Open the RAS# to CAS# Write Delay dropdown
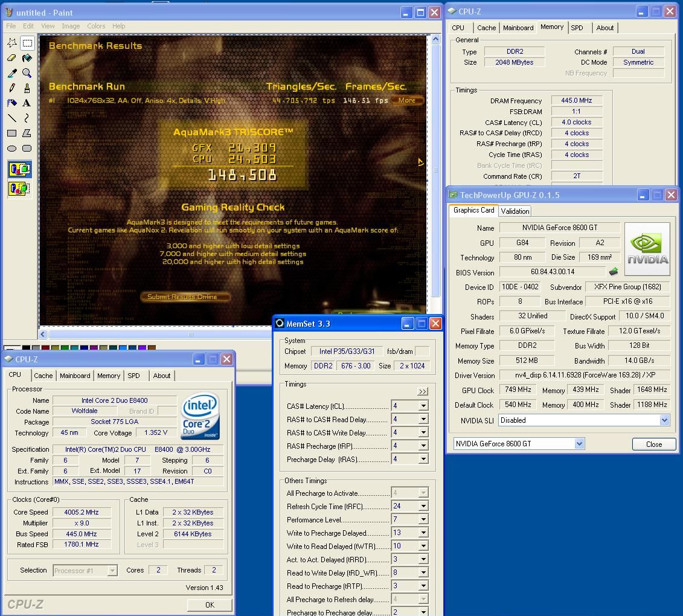 [423, 432]
